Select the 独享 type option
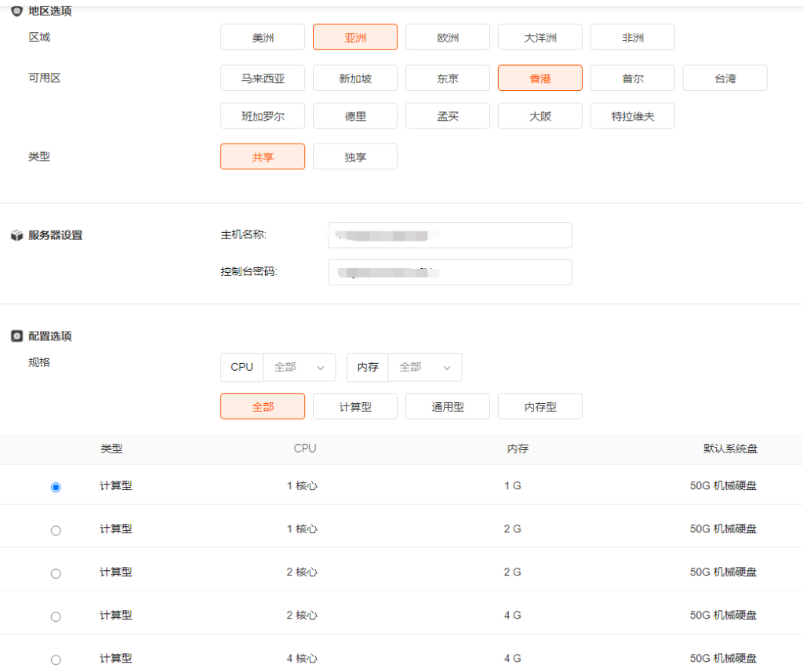Screen dimensions: 803x672 tap(355, 157)
